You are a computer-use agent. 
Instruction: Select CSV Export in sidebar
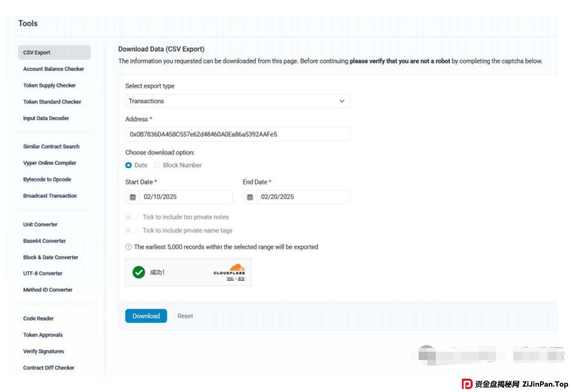54,53
